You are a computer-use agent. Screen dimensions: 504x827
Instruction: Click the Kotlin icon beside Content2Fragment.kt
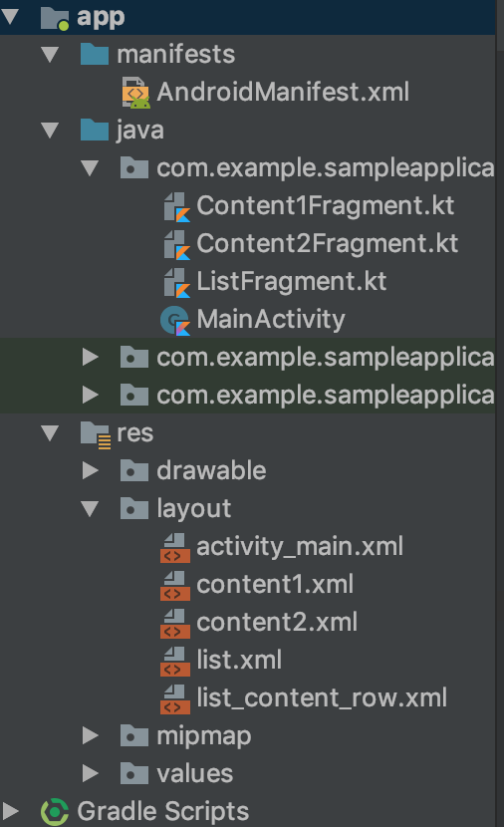pos(176,244)
